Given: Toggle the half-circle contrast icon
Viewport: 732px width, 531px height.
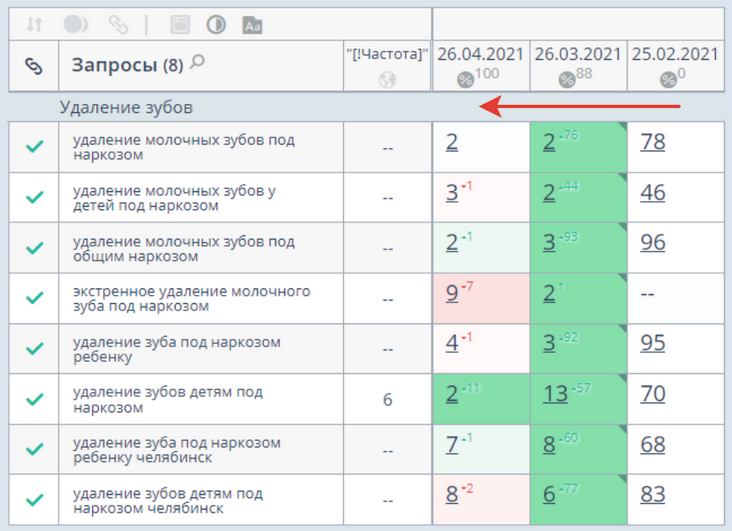Looking at the screenshot, I should [x=216, y=24].
